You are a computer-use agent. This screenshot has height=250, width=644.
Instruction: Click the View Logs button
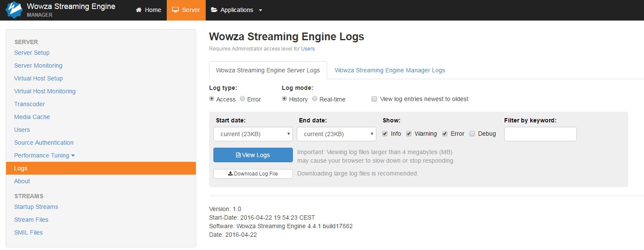point(253,155)
